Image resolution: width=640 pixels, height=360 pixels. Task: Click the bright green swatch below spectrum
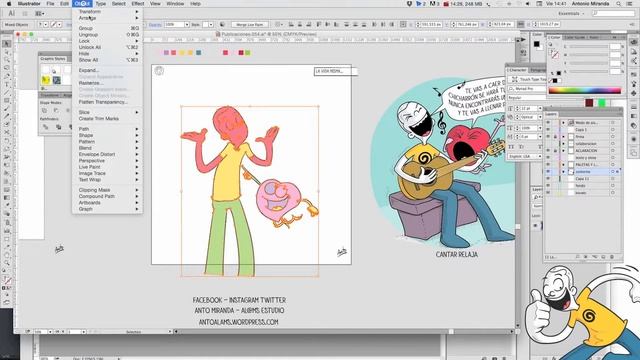click(x=602, y=103)
